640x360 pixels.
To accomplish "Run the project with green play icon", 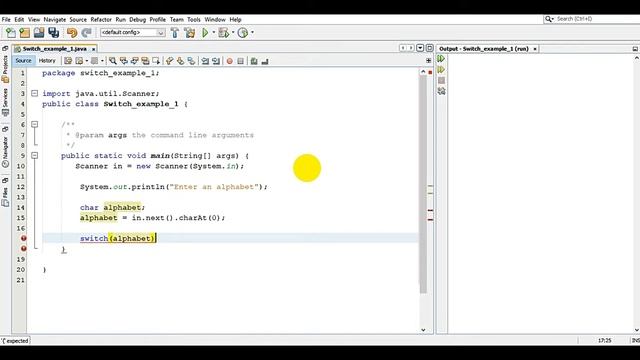I will click(205, 33).
